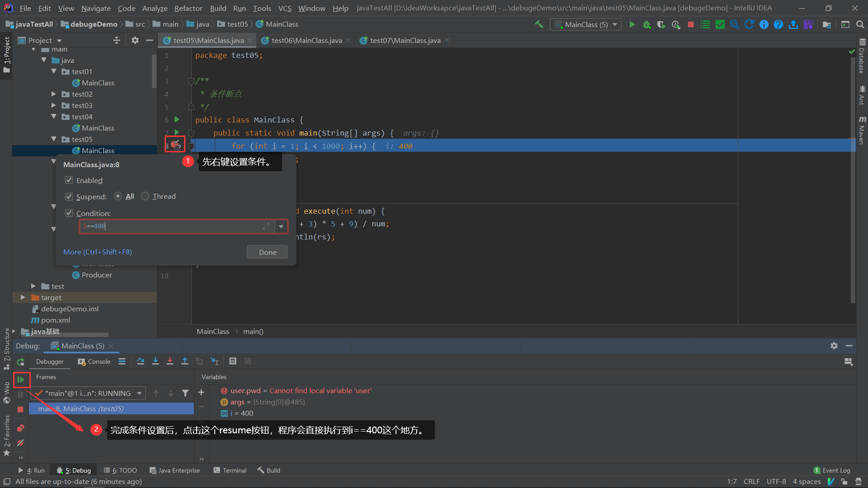Click the Build project hammer icon
This screenshot has height=488, width=868.
pos(539,24)
